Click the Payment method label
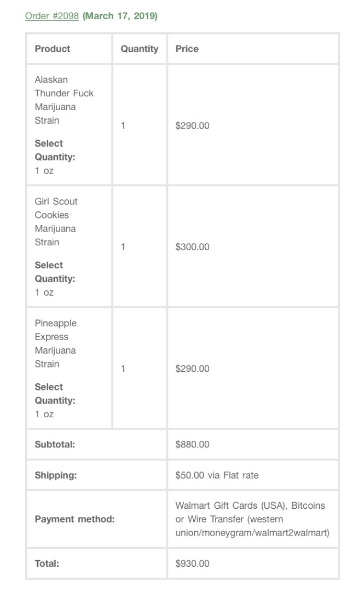This screenshot has width=364, height=592. (x=74, y=519)
